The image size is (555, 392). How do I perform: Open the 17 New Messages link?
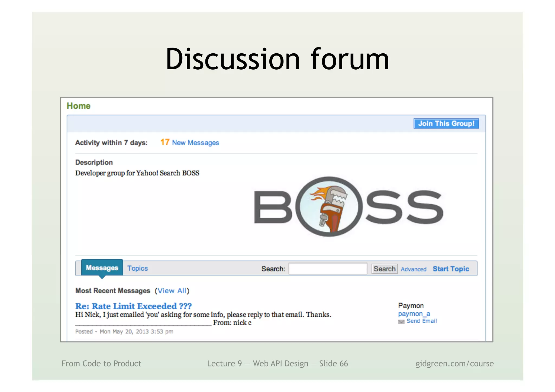(x=195, y=143)
